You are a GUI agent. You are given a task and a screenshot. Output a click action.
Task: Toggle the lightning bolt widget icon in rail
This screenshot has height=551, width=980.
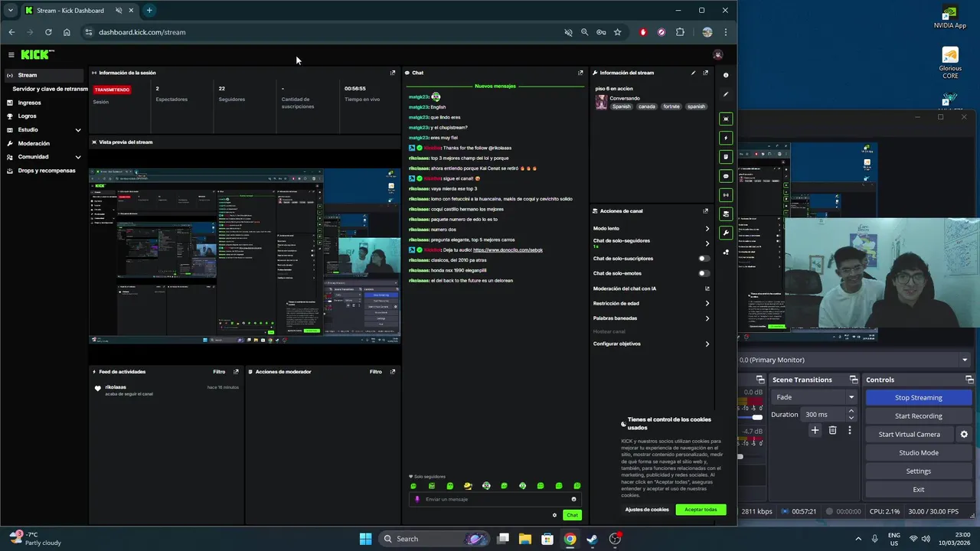coord(726,138)
